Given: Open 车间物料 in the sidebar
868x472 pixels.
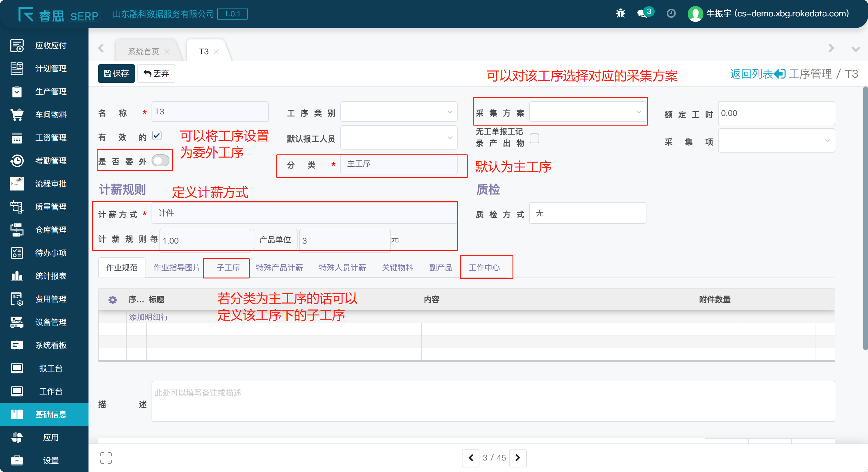Looking at the screenshot, I should coord(51,115).
